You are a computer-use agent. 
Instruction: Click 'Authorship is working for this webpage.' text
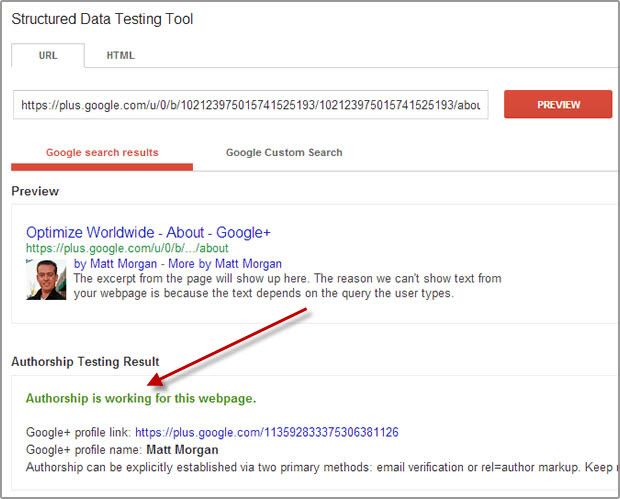click(x=141, y=398)
